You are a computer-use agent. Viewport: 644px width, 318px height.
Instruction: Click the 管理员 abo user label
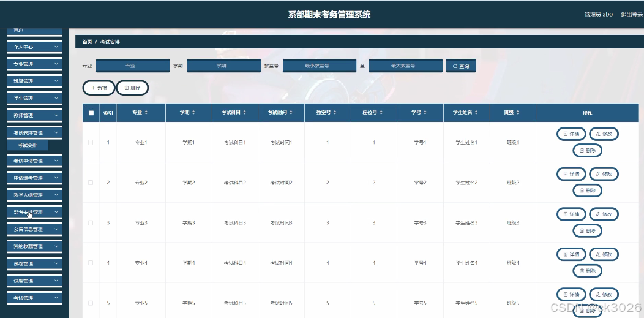click(x=599, y=14)
